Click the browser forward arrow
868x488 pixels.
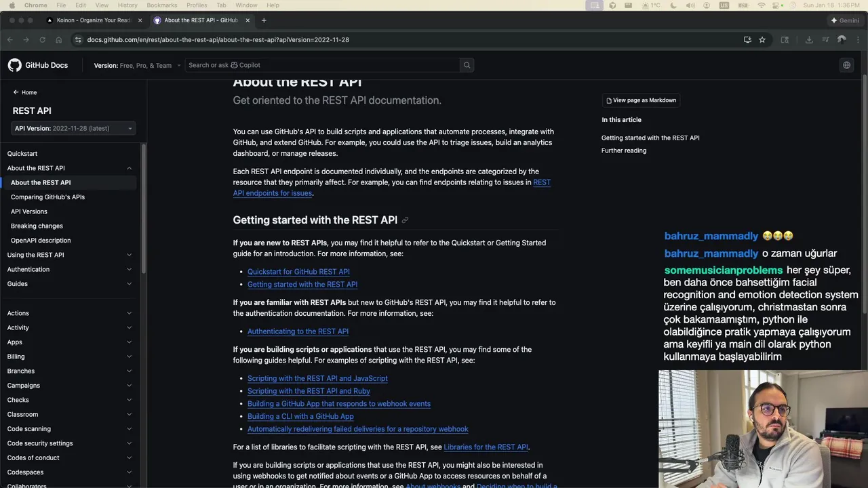pyautogui.click(x=26, y=40)
